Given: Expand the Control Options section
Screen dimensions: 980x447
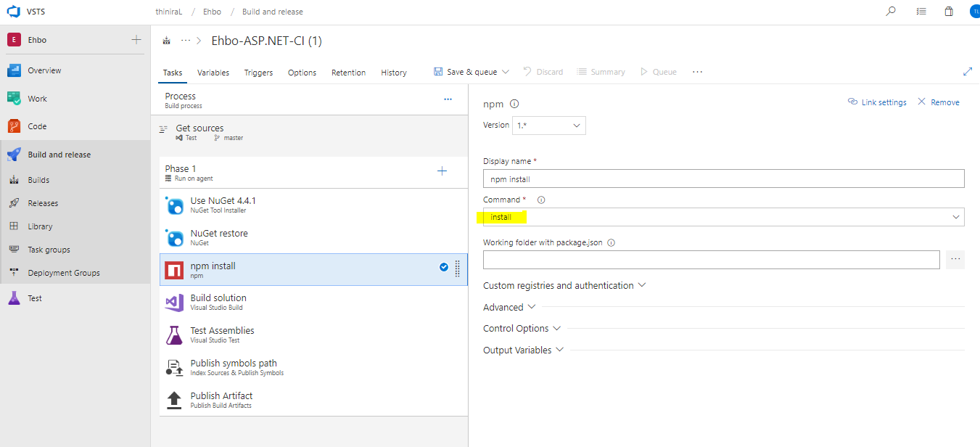Looking at the screenshot, I should pos(522,329).
